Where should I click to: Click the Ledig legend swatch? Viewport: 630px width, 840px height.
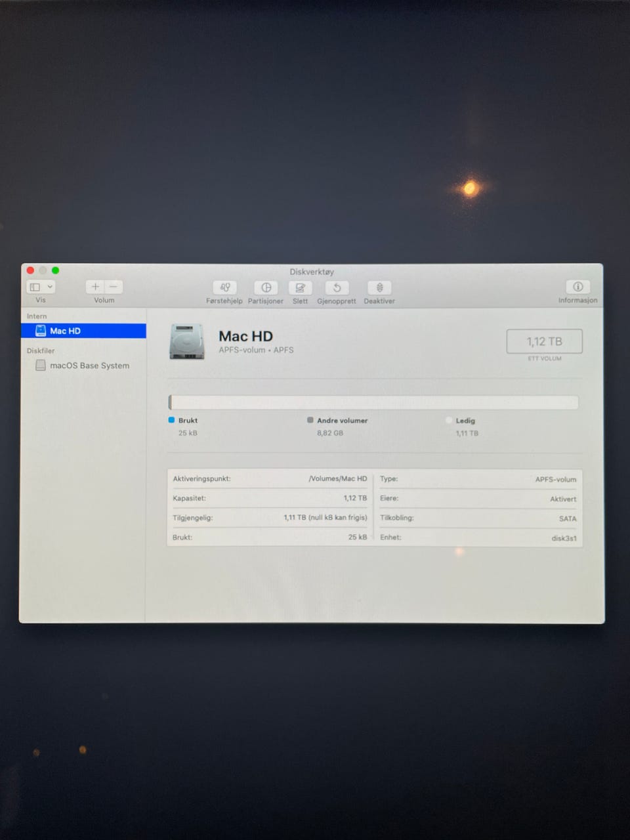[449, 420]
